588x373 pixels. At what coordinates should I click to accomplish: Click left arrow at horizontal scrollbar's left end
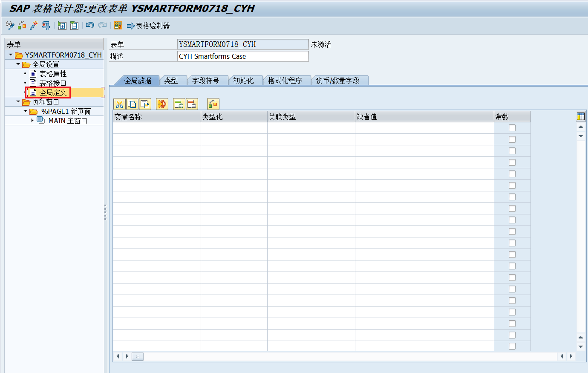118,356
